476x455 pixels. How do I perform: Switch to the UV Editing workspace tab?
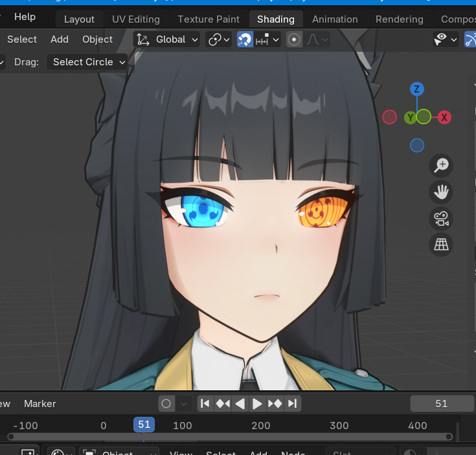(136, 19)
